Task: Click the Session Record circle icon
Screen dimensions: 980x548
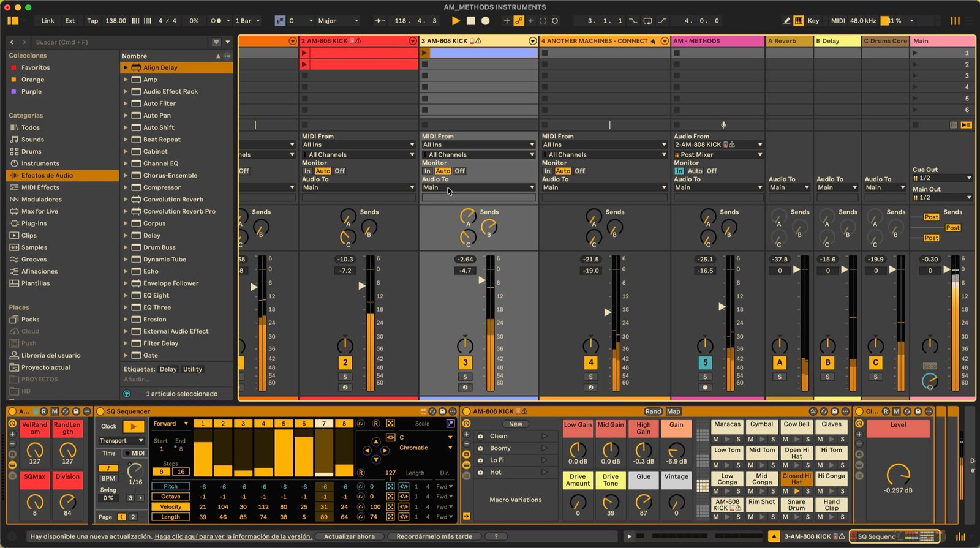Action: (555, 21)
